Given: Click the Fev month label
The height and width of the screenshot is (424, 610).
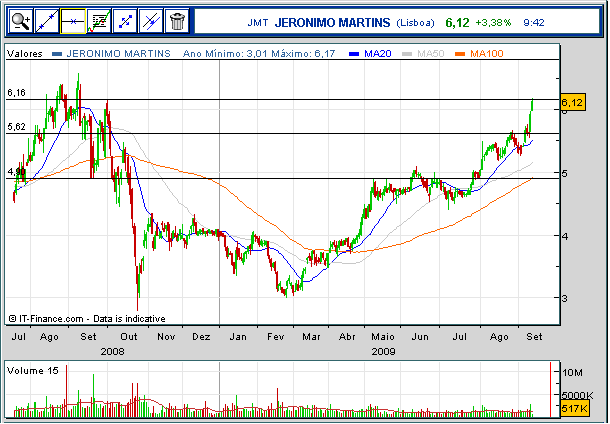Looking at the screenshot, I should 275,336.
